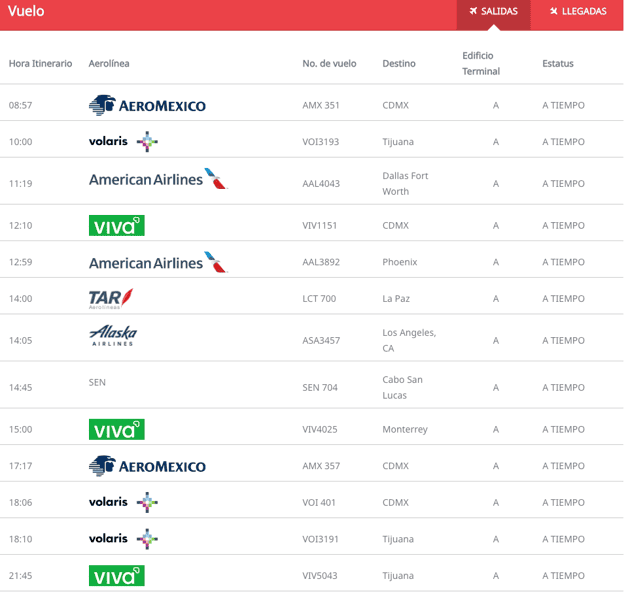Click the Estatus column header
Image resolution: width=628 pixels, height=592 pixels.
tap(558, 64)
